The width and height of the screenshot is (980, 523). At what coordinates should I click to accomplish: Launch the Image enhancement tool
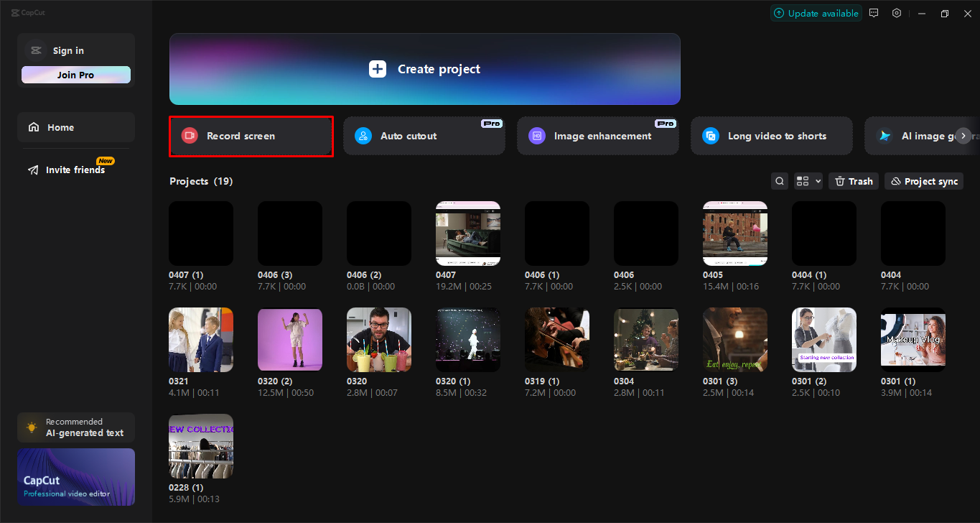pyautogui.click(x=597, y=135)
